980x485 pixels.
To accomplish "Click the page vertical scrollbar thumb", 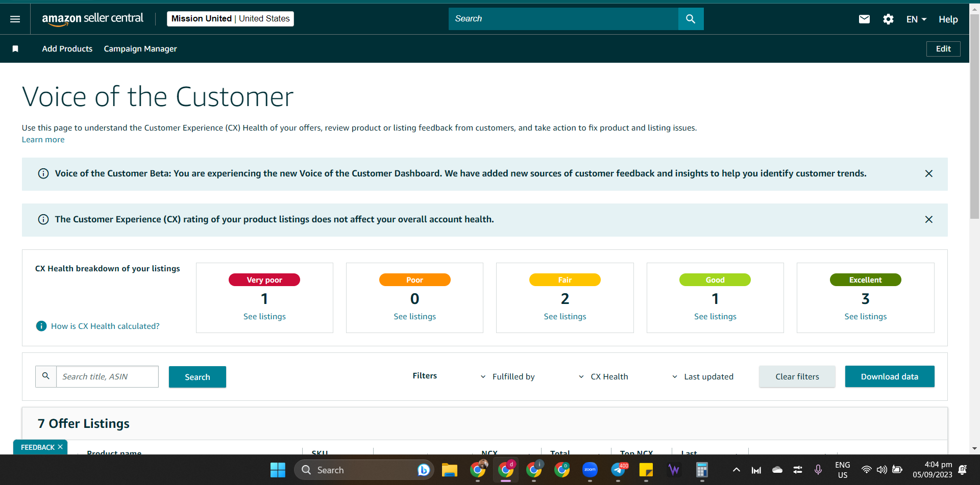I will coord(974,116).
